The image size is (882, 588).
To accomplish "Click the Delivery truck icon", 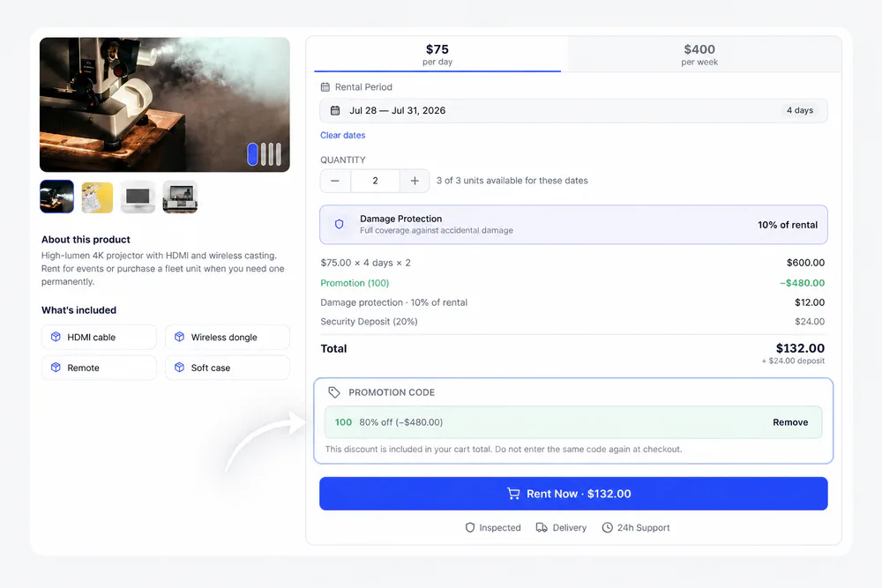I will (542, 527).
